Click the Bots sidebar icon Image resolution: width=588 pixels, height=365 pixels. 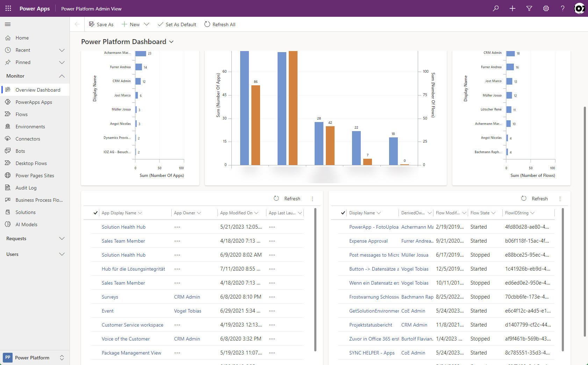click(x=8, y=151)
